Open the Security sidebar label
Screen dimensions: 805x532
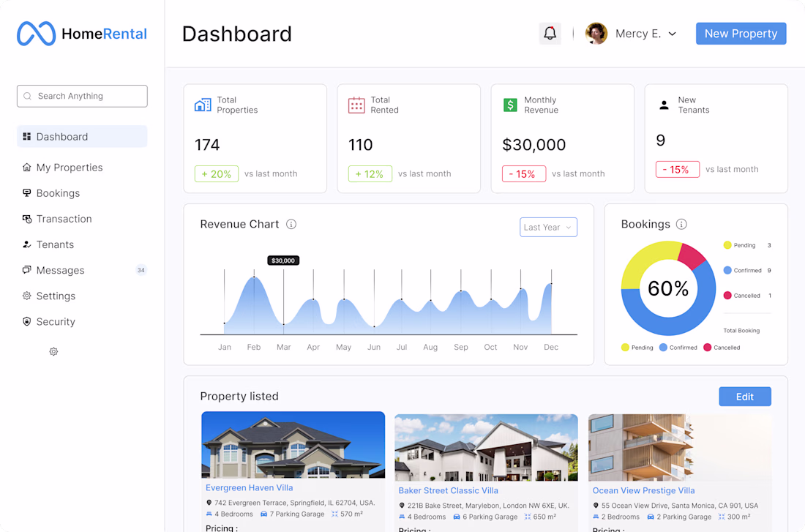[x=56, y=321]
